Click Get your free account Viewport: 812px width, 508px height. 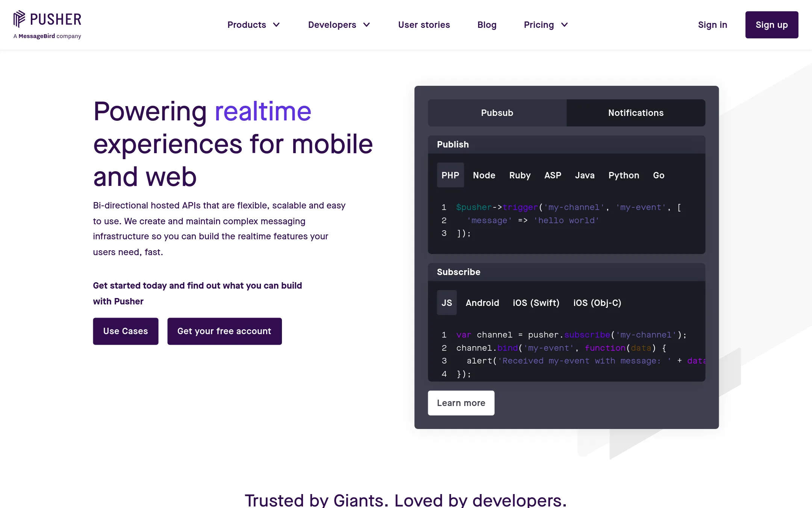point(224,331)
